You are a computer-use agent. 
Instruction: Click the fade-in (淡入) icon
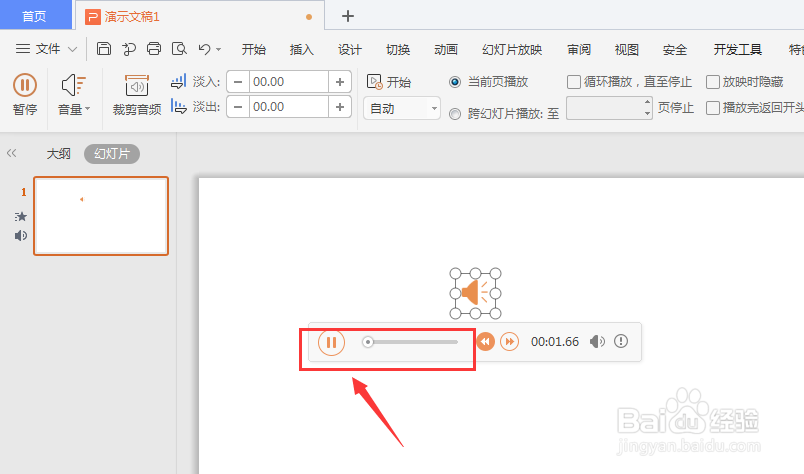click(x=178, y=81)
